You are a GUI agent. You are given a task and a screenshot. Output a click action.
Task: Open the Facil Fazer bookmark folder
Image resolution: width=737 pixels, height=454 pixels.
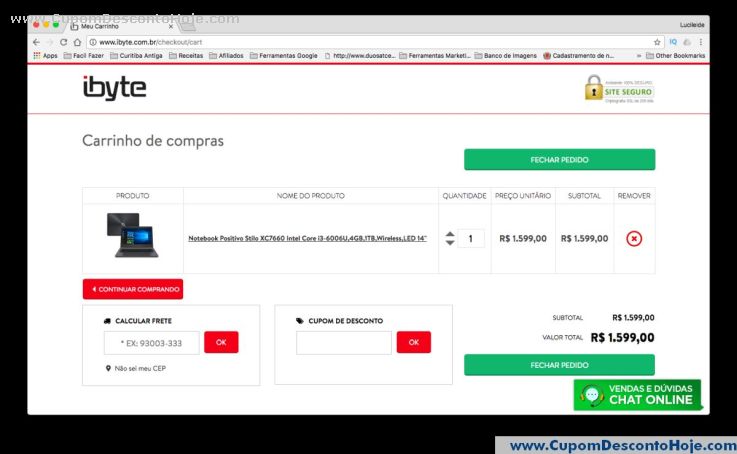tap(83, 55)
